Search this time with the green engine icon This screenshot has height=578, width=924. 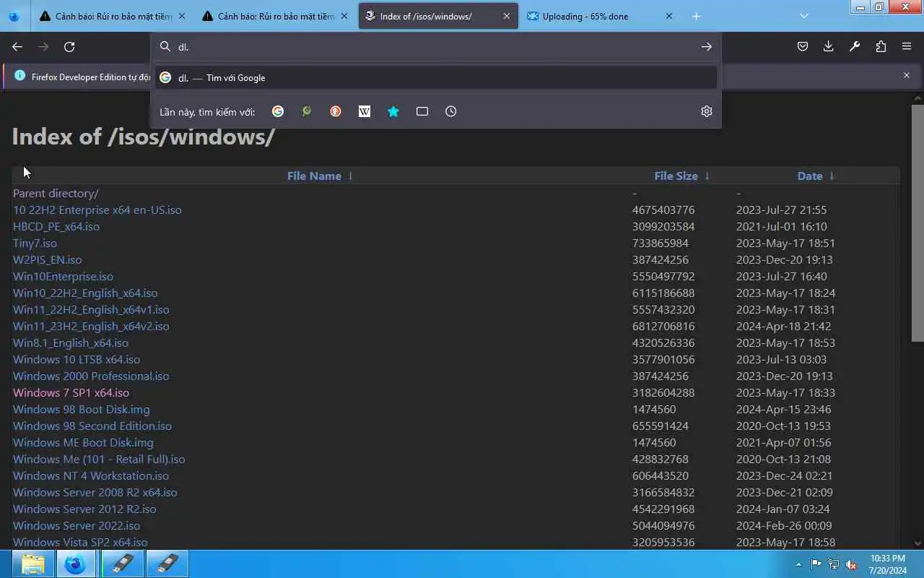(307, 111)
